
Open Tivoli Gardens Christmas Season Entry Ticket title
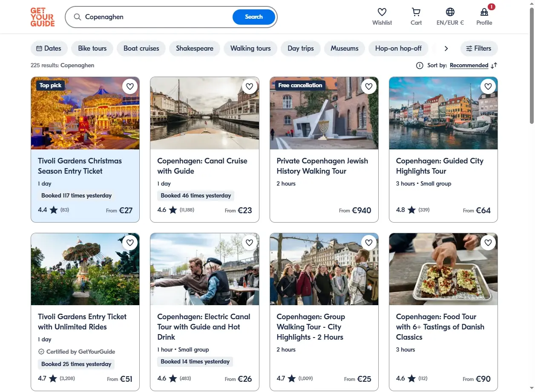[80, 166]
